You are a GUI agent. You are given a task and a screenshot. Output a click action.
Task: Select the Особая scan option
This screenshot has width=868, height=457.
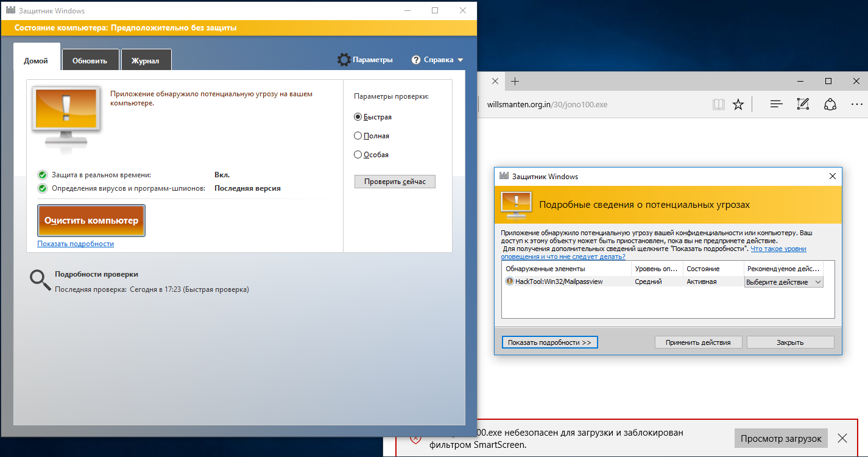[x=358, y=155]
